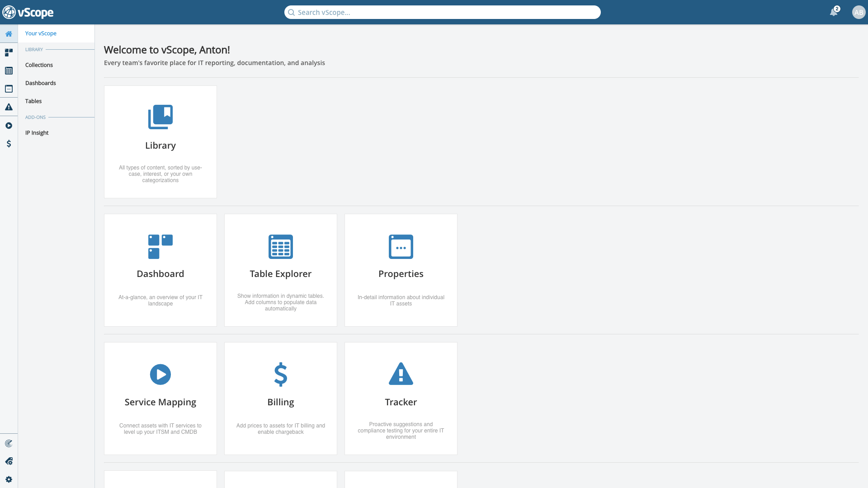
Task: Open Service Mapping play icon in rail
Action: tap(9, 126)
